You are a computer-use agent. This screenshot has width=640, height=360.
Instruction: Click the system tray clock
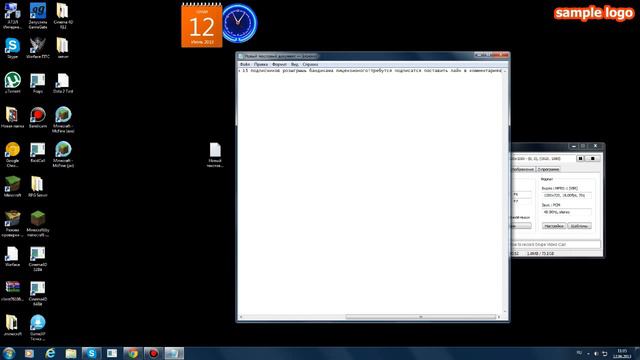[x=622, y=353]
